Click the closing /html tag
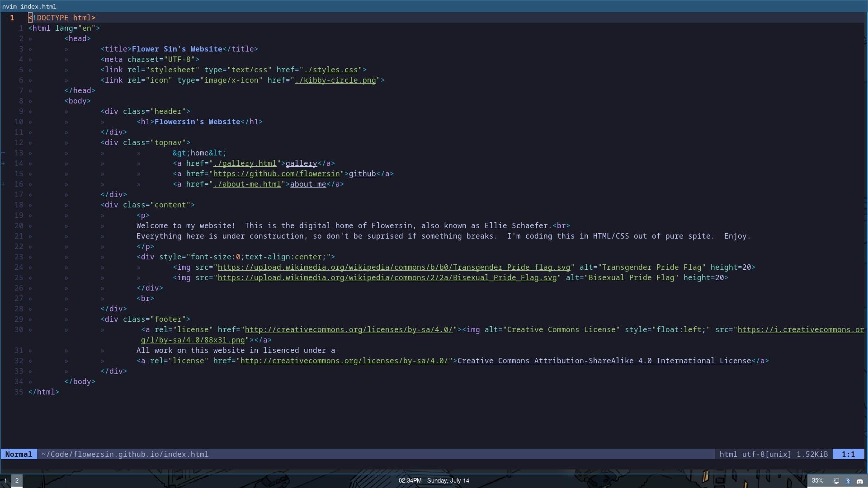The height and width of the screenshot is (488, 868). [43, 392]
